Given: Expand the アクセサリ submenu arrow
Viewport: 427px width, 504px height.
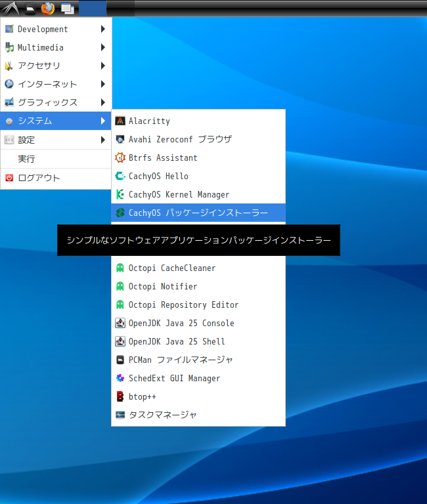Looking at the screenshot, I should (103, 66).
